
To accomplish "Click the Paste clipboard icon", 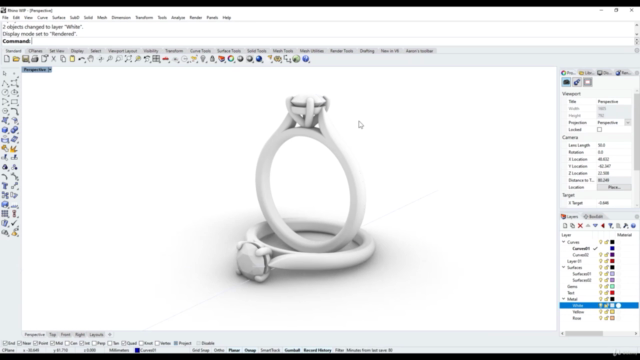I will pyautogui.click(x=72, y=59).
